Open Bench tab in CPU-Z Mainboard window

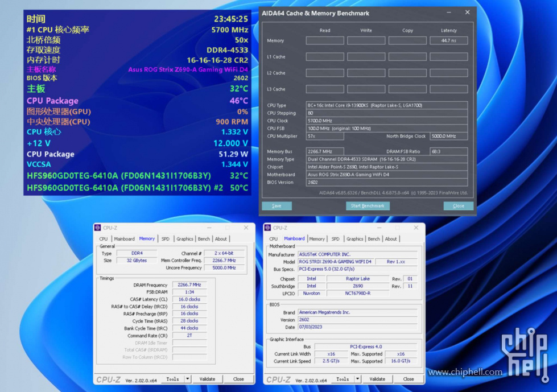374,239
